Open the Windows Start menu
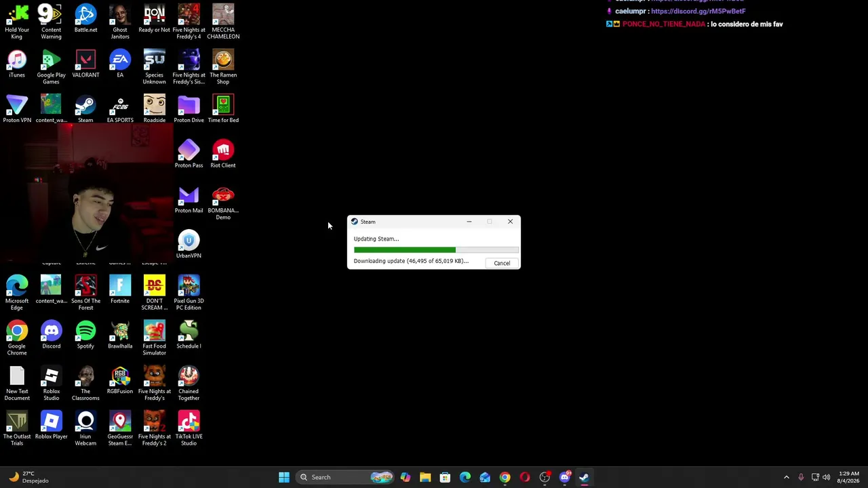 tap(284, 477)
